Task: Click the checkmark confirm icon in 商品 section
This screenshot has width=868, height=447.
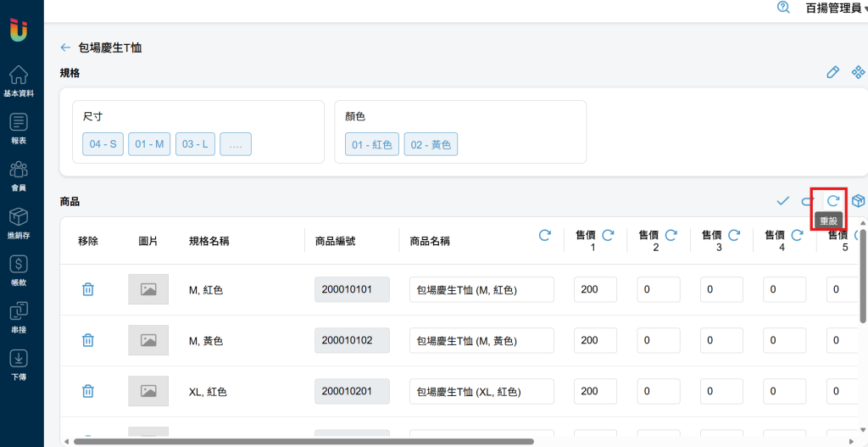Action: pyautogui.click(x=782, y=201)
